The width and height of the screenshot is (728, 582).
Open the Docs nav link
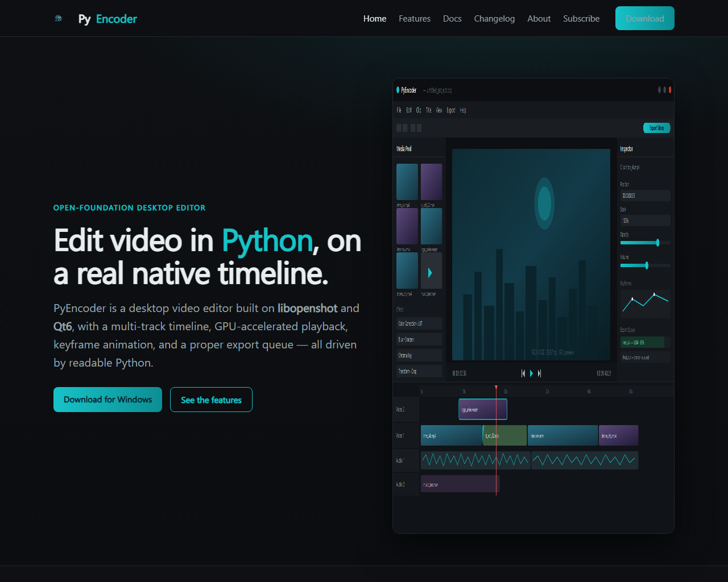click(x=452, y=18)
